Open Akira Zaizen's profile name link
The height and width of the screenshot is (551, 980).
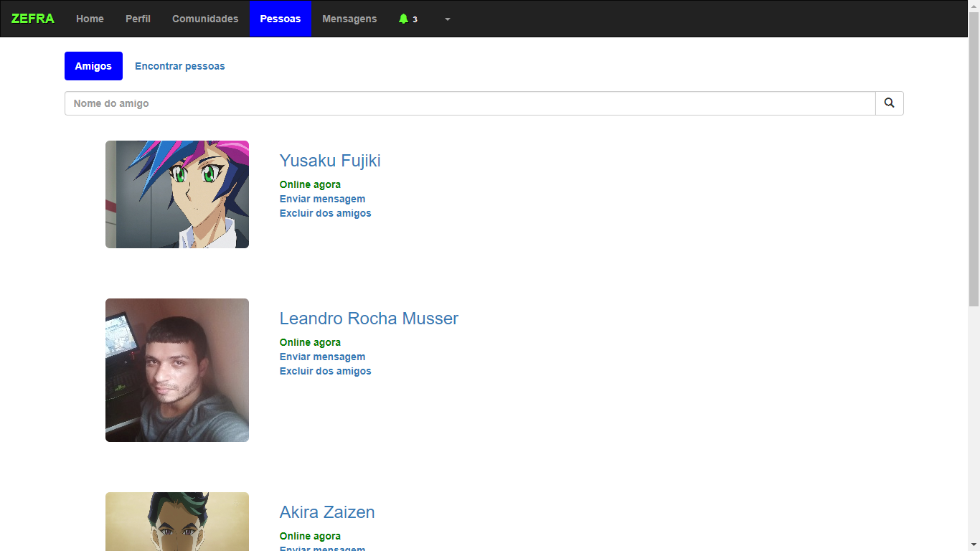pyautogui.click(x=326, y=512)
